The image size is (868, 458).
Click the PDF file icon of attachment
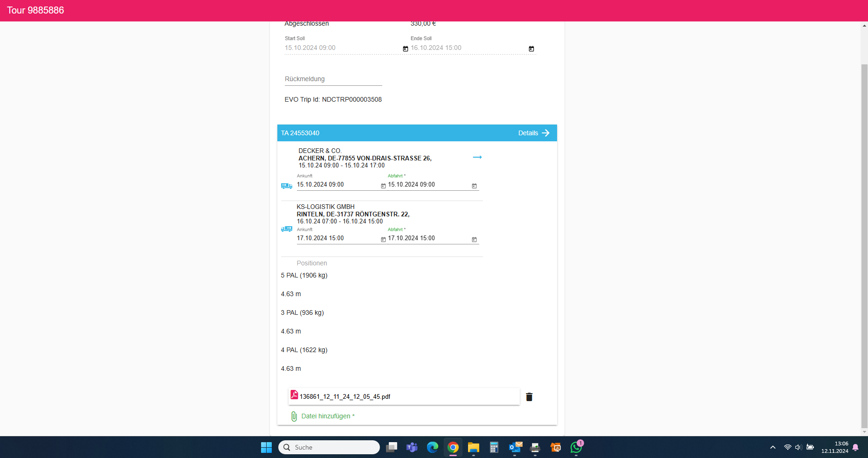click(x=294, y=395)
